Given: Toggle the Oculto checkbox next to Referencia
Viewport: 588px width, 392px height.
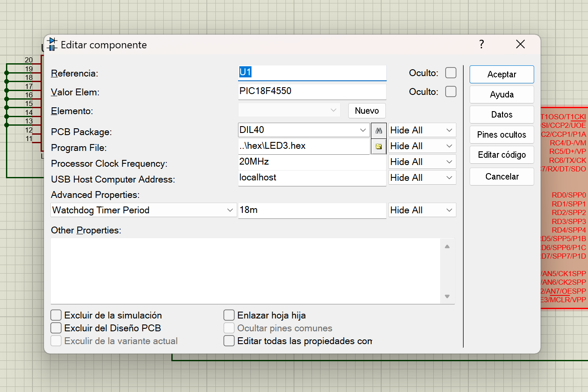Looking at the screenshot, I should [x=451, y=73].
